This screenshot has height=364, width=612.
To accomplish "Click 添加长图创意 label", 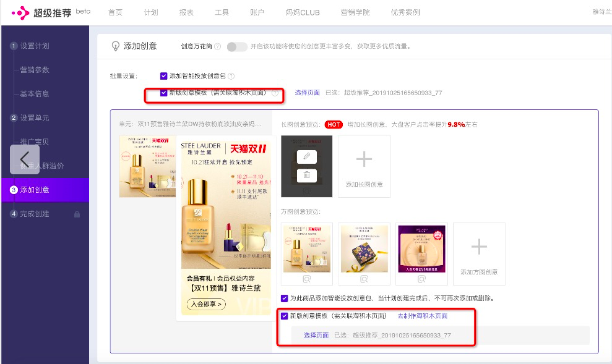I will pyautogui.click(x=364, y=184).
